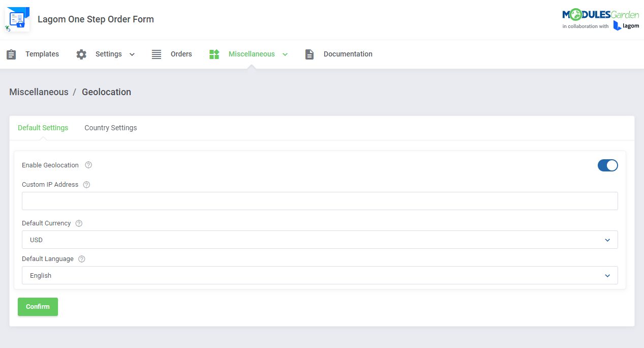Click the Lagom One Step Order Form title
The height and width of the screenshot is (348, 644).
96,19
